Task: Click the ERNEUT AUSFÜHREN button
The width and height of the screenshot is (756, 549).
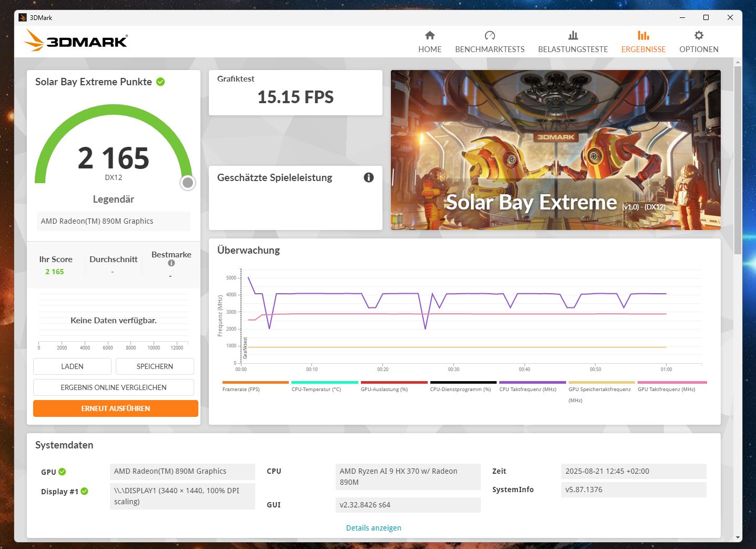Action: click(x=116, y=408)
